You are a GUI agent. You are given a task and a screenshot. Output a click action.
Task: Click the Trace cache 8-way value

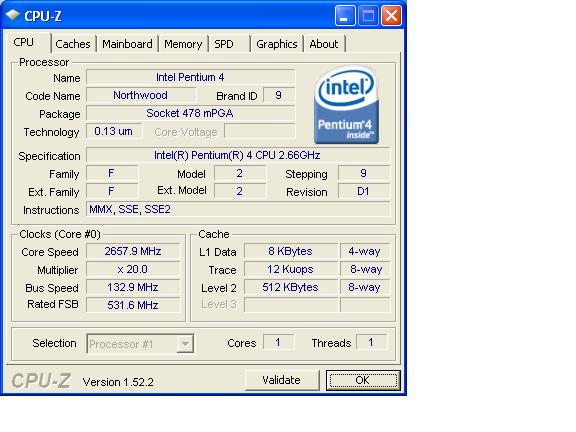coord(365,269)
